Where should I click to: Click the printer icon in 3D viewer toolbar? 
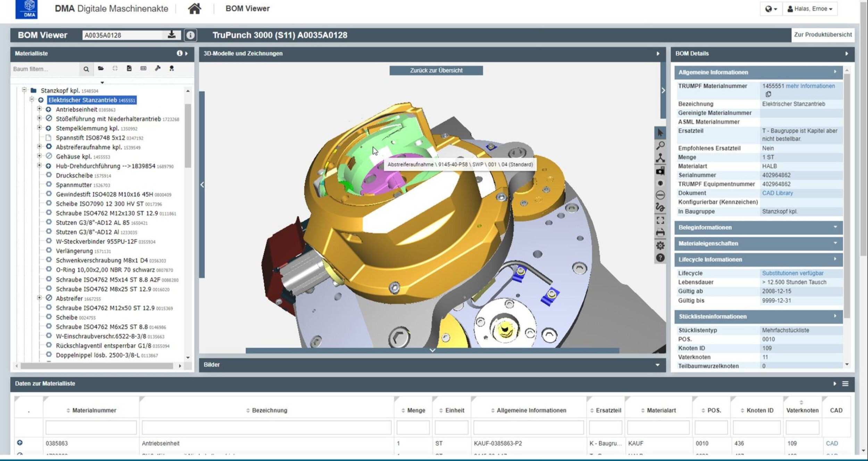(x=660, y=233)
